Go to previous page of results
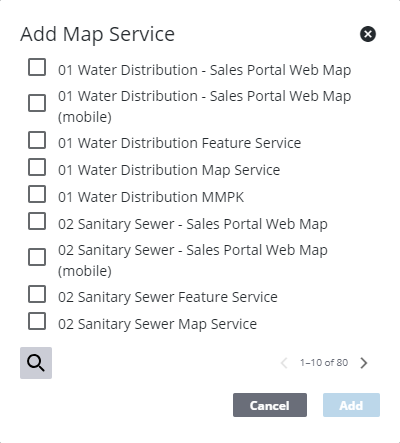The height and width of the screenshot is (443, 400). [x=284, y=363]
